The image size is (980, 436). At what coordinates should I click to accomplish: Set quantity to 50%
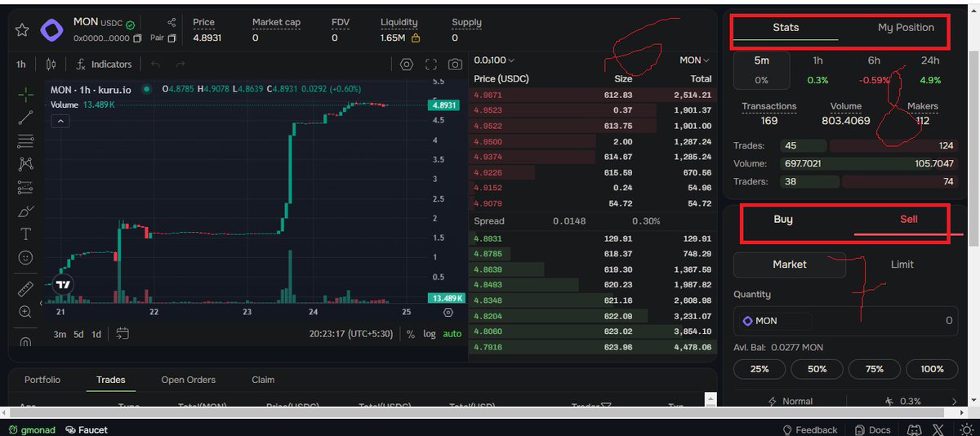pyautogui.click(x=817, y=369)
